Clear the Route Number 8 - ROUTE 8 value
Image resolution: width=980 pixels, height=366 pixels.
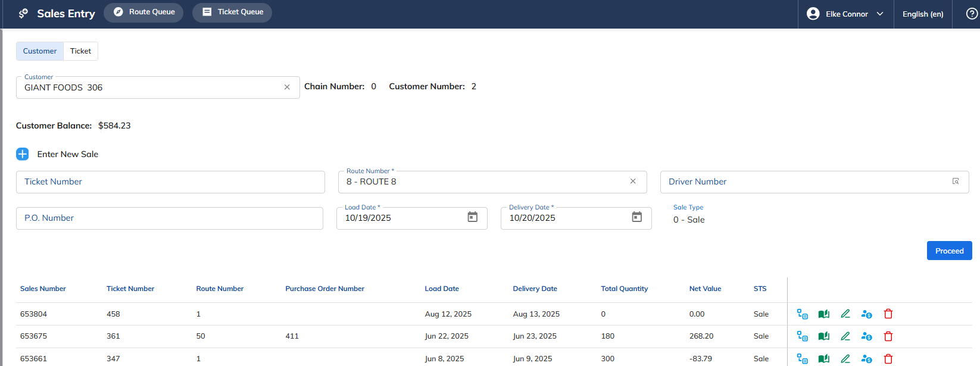tap(633, 182)
